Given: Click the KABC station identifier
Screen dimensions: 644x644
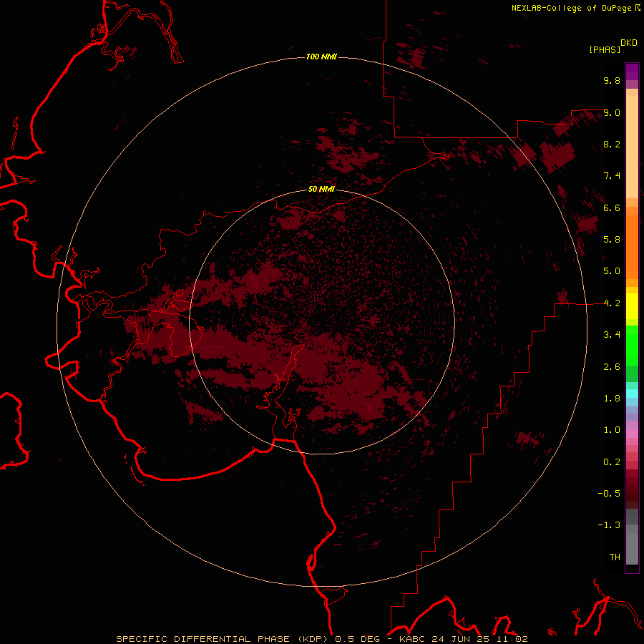Looking at the screenshot, I should [413, 639].
